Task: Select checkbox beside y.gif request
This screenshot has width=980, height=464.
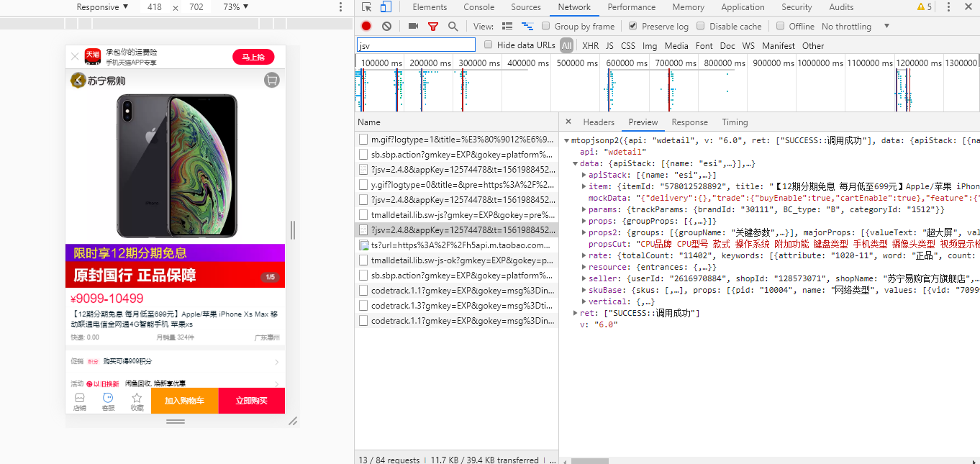Action: tap(364, 184)
